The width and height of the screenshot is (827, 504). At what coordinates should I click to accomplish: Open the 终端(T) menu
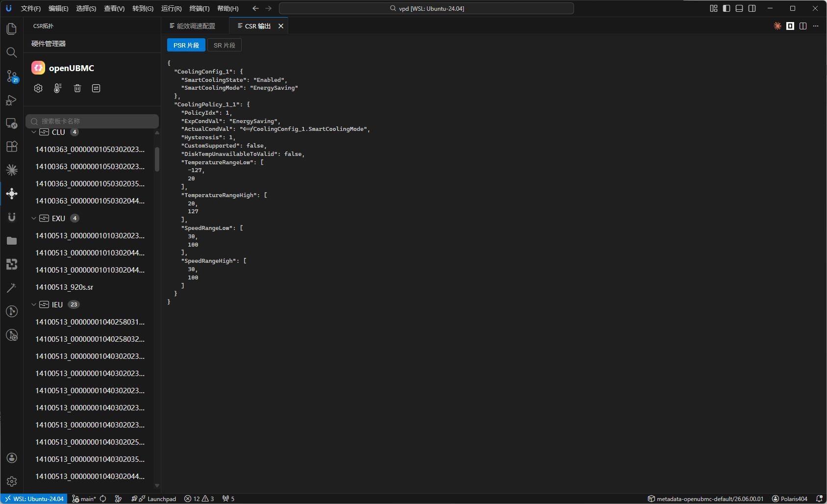pyautogui.click(x=200, y=8)
